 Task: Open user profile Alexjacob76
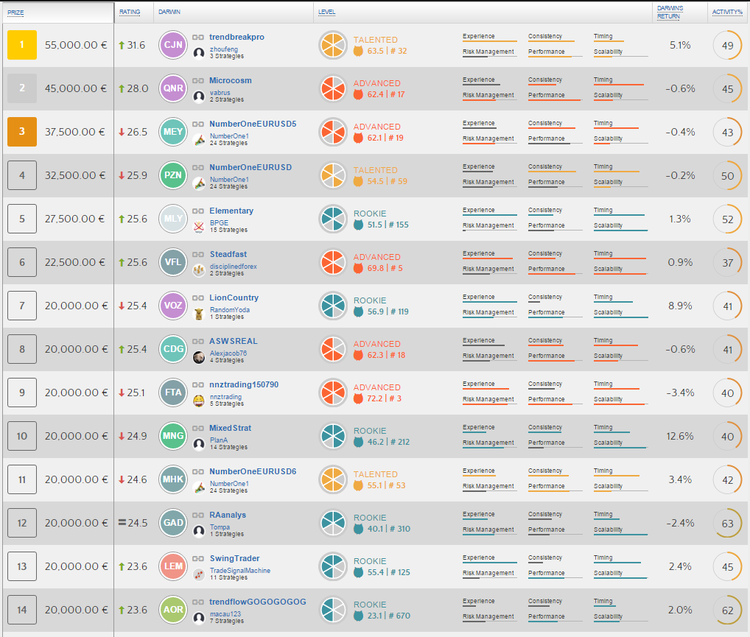point(228,353)
